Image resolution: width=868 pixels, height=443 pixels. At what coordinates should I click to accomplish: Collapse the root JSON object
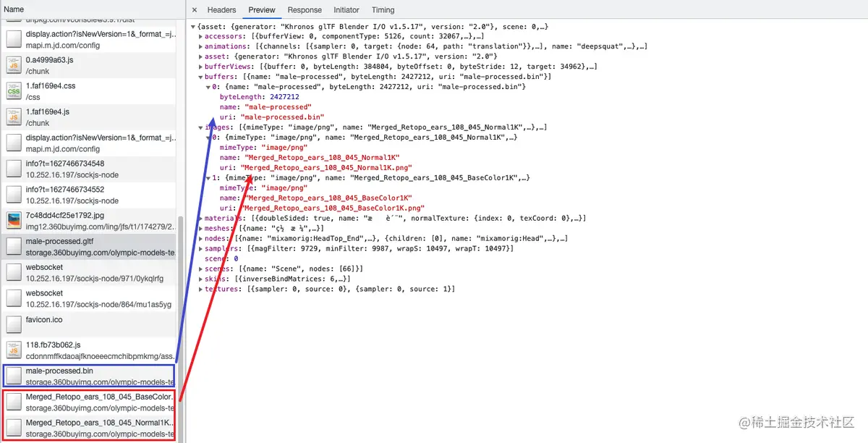tap(193, 27)
